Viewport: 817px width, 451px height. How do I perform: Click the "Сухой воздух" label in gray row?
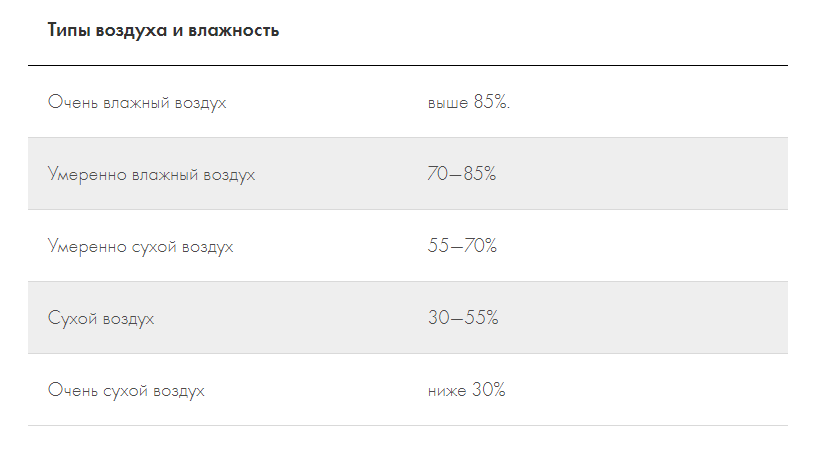pyautogui.click(x=101, y=319)
